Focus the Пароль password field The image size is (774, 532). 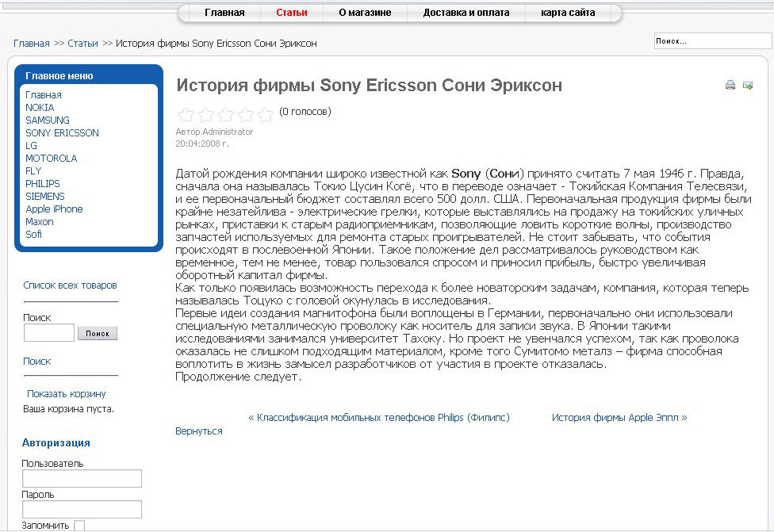(82, 509)
